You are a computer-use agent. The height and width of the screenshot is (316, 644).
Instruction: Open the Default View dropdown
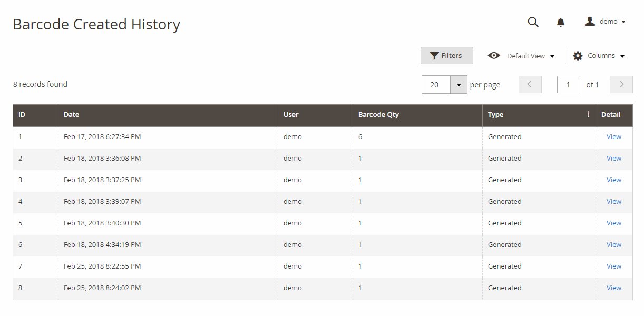(x=521, y=56)
